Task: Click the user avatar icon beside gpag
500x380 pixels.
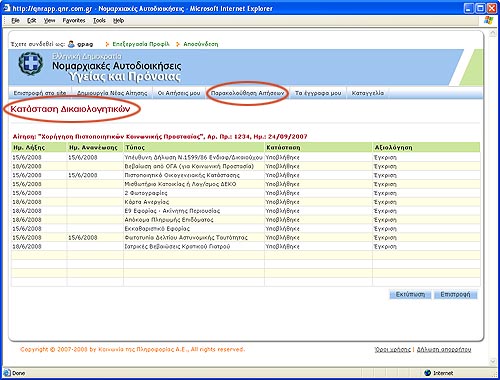Action: [x=71, y=44]
